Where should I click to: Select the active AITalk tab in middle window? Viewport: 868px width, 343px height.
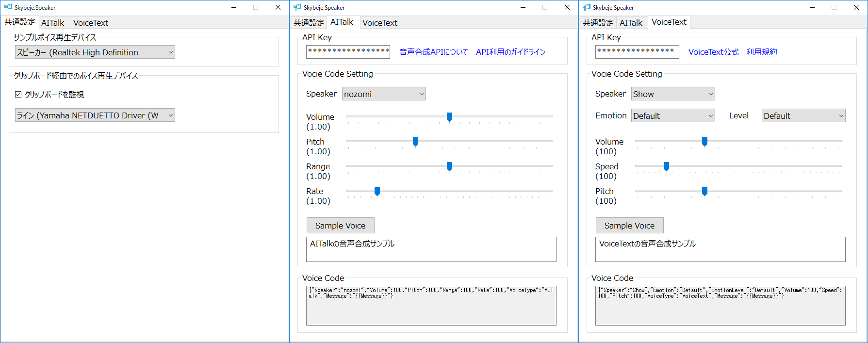(342, 22)
